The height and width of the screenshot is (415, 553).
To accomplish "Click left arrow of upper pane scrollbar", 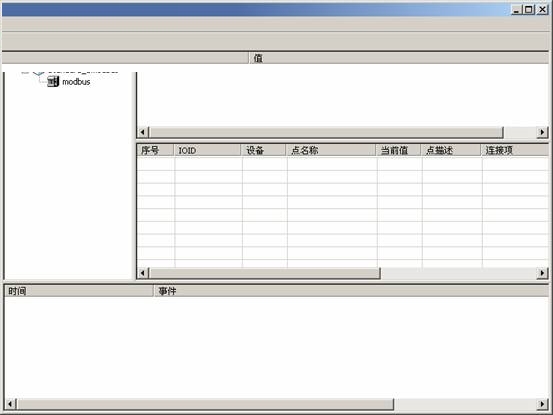I will click(143, 132).
